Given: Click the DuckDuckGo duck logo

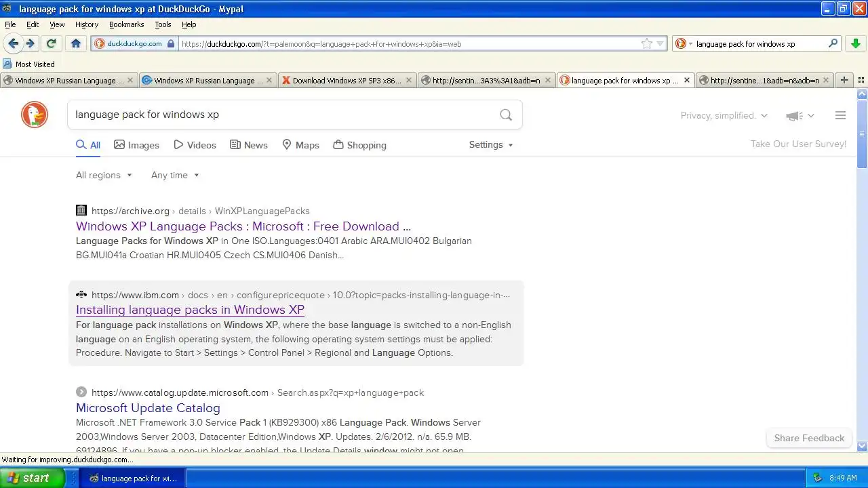Looking at the screenshot, I should pyautogui.click(x=35, y=115).
